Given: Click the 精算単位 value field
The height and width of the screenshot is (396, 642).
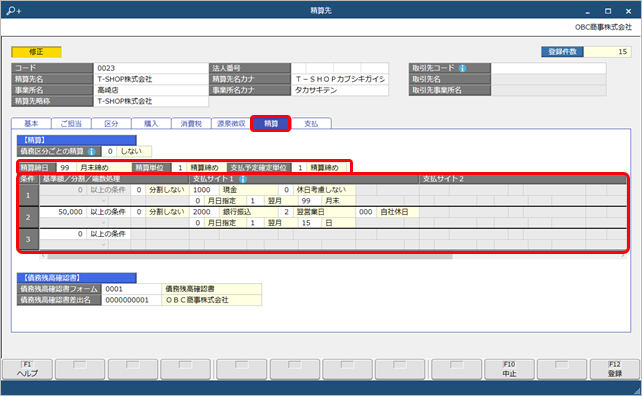Looking at the screenshot, I should coord(179,167).
